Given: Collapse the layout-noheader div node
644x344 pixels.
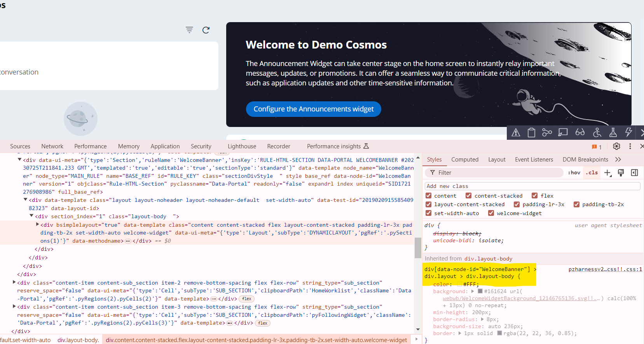Looking at the screenshot, I should 26,200.
